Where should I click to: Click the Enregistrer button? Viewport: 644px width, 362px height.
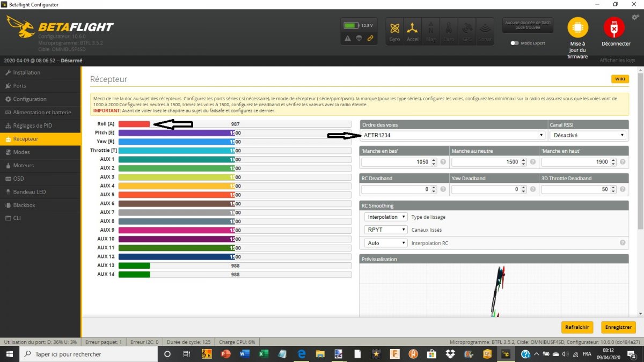pyautogui.click(x=618, y=327)
